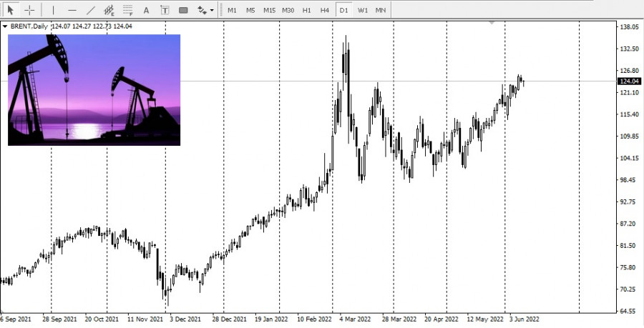Viewport: 644px width, 328px height.
Task: Click the chart shift triangle marker
Action: 492,23
